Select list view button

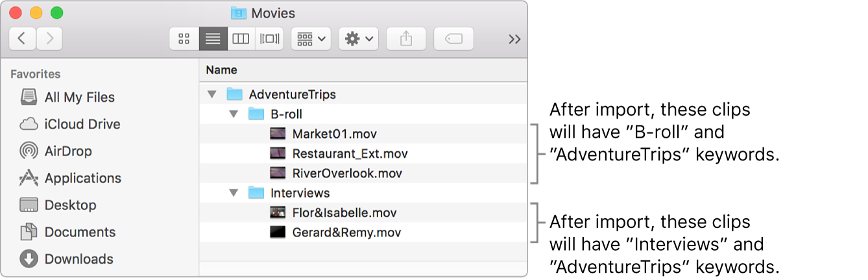click(213, 39)
